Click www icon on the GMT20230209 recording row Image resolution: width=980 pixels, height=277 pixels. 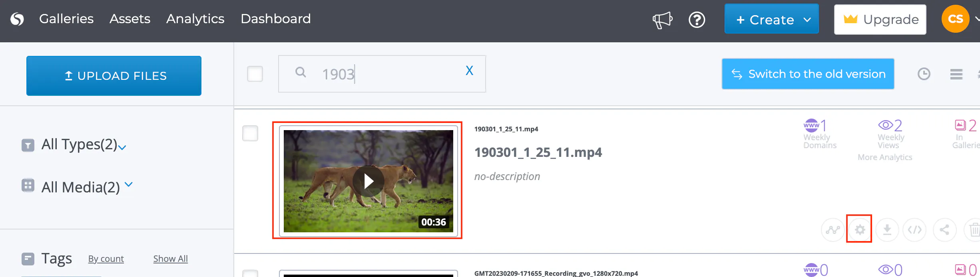tap(811, 270)
